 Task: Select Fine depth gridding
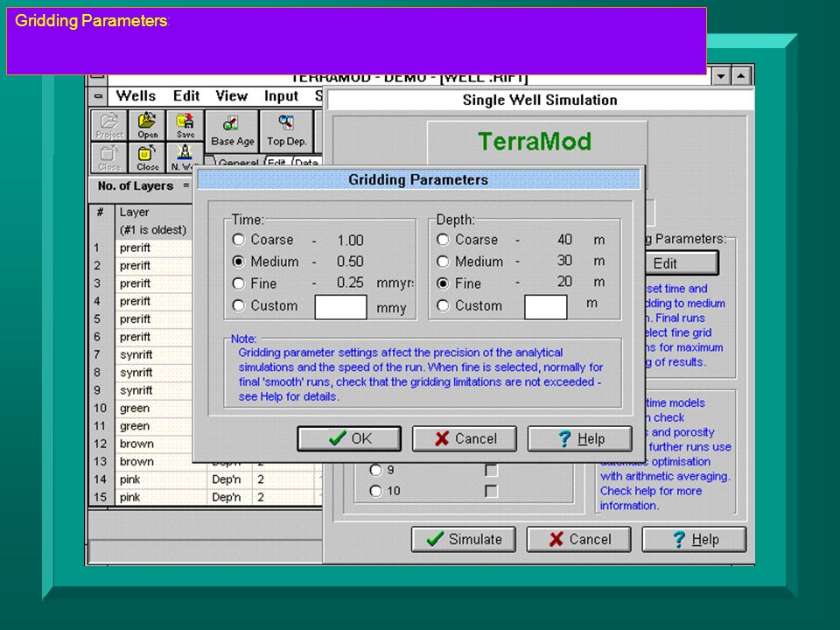point(443,283)
